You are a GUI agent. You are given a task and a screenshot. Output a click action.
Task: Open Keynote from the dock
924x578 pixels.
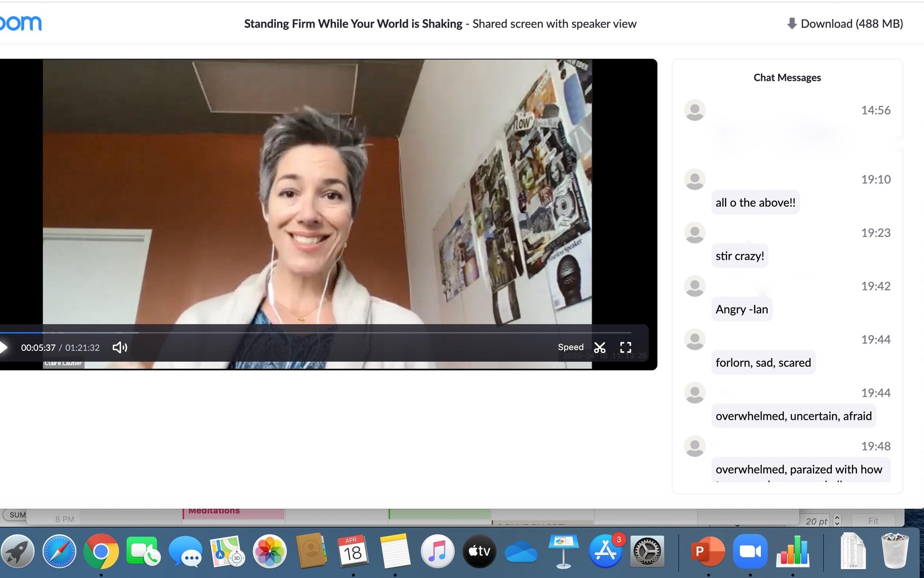pos(563,552)
